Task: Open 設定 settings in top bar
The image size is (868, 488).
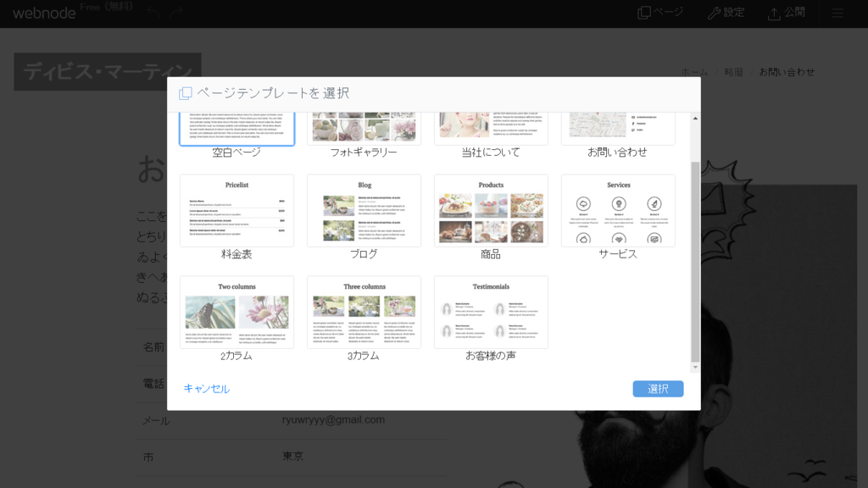Action: tap(726, 12)
